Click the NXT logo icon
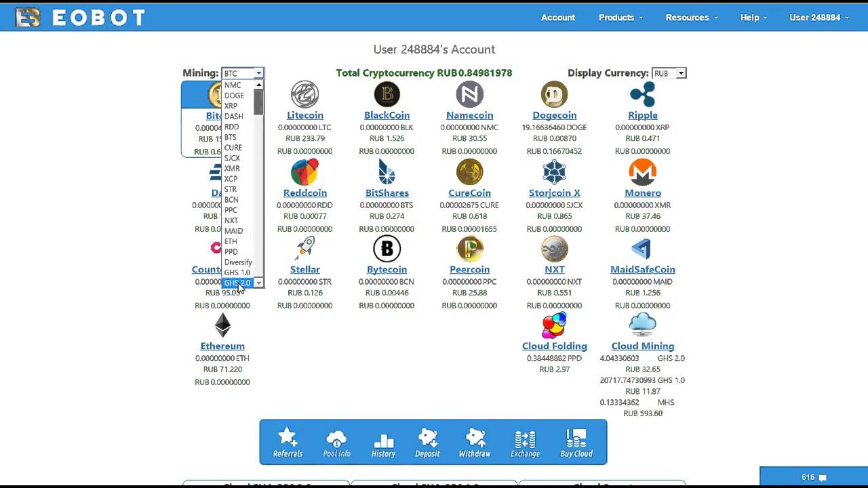The width and height of the screenshot is (868, 488). (x=554, y=249)
